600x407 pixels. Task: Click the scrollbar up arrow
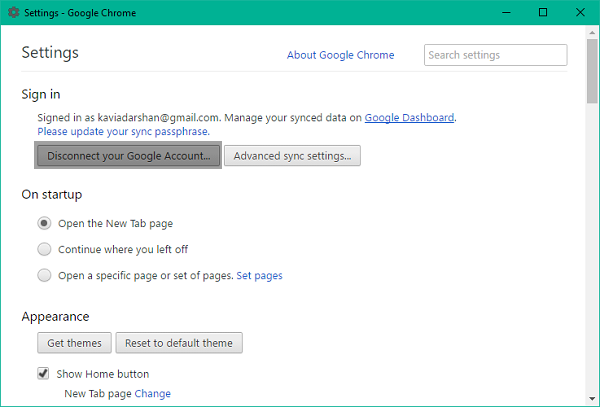592,33
